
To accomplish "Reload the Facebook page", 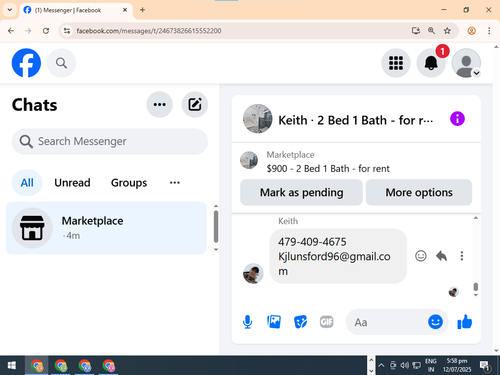I will click(46, 31).
